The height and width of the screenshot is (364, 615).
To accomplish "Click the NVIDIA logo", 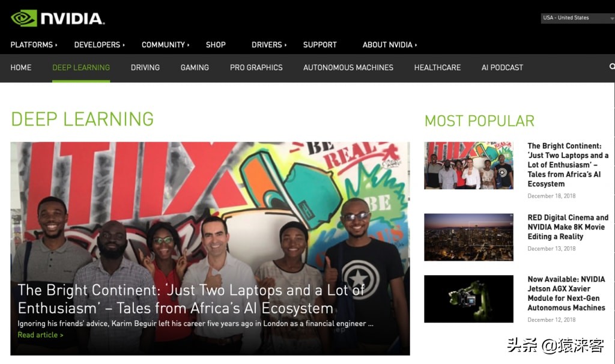I will tap(58, 18).
